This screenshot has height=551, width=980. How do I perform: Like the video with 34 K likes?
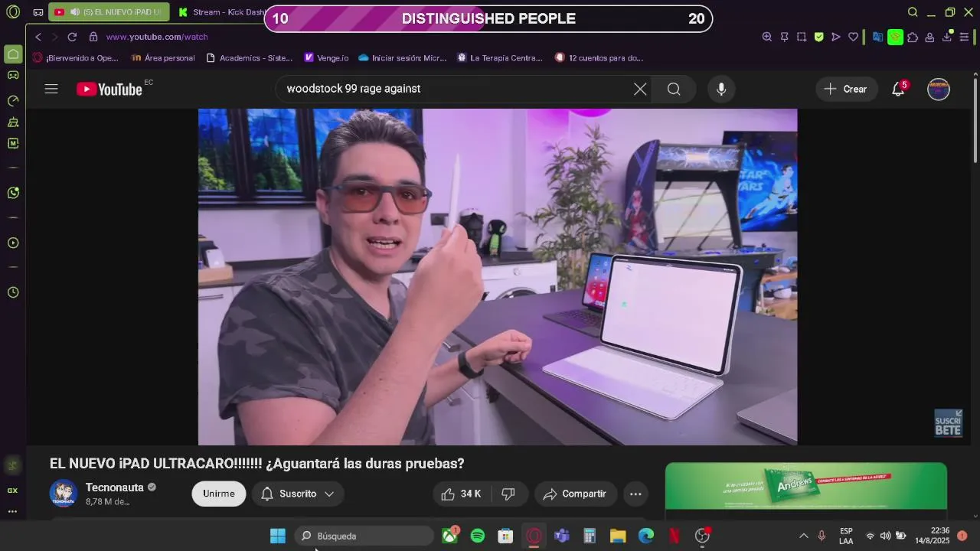(x=462, y=494)
